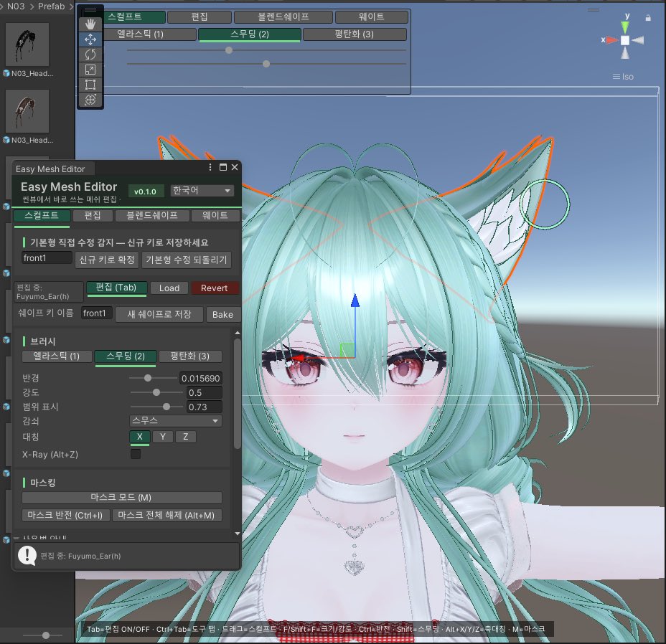Click the 마스크 반전 (Ctrl+I) button
This screenshot has height=644, width=666.
pos(65,516)
